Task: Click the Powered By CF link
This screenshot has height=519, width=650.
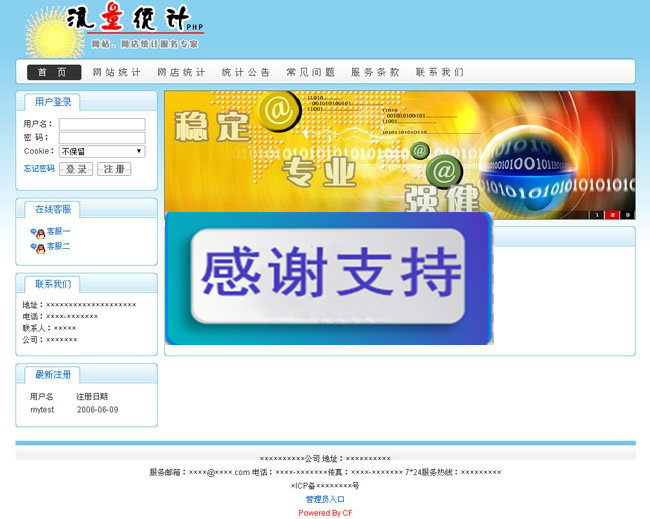Action: (x=325, y=513)
